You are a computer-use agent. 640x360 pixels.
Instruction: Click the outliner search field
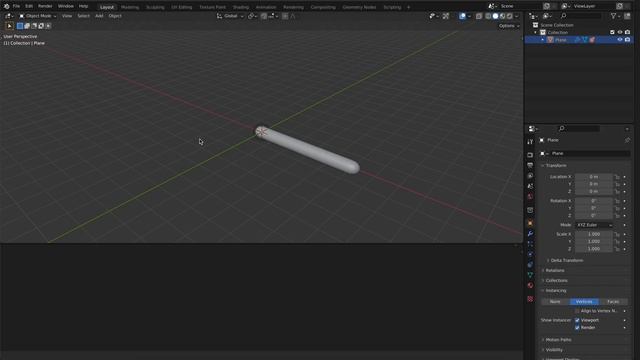click(x=580, y=16)
